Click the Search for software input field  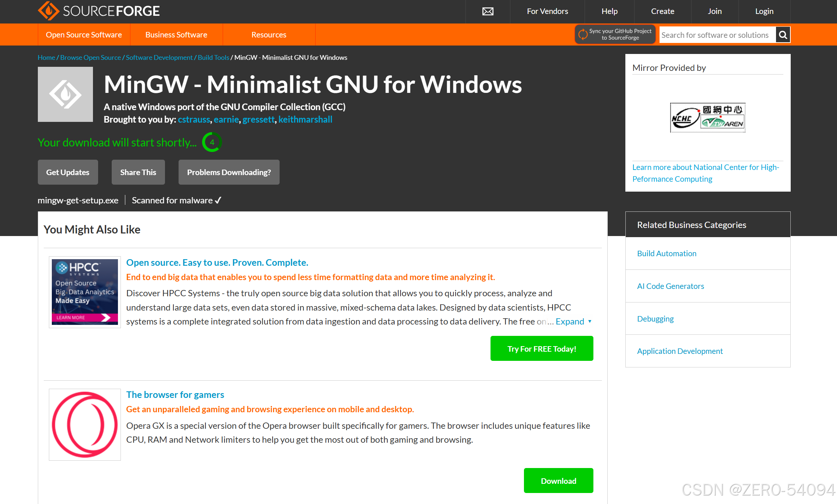point(718,35)
